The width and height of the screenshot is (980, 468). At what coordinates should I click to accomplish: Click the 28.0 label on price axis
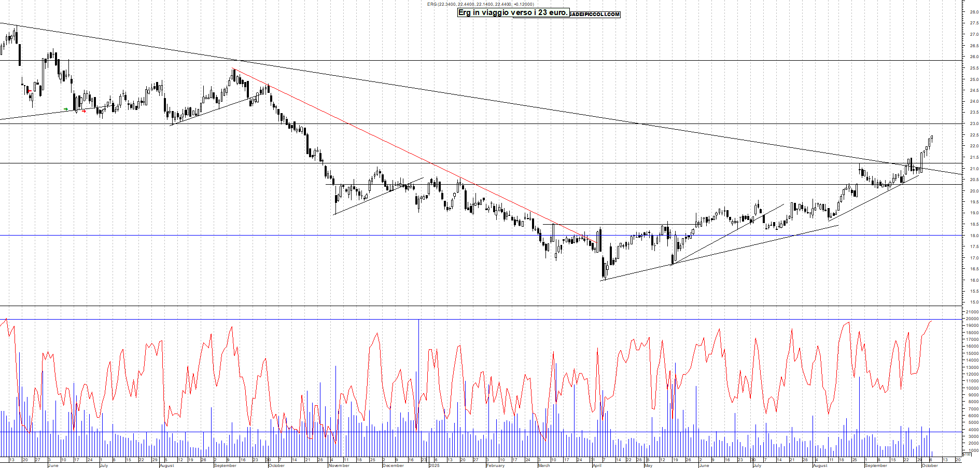coord(974,12)
